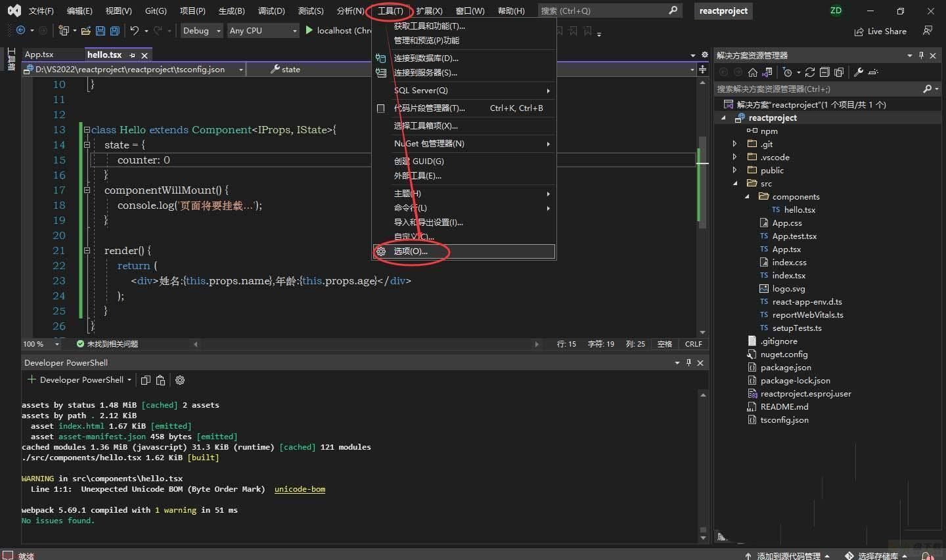Collapse the components folder node
The height and width of the screenshot is (560, 946).
pos(747,196)
